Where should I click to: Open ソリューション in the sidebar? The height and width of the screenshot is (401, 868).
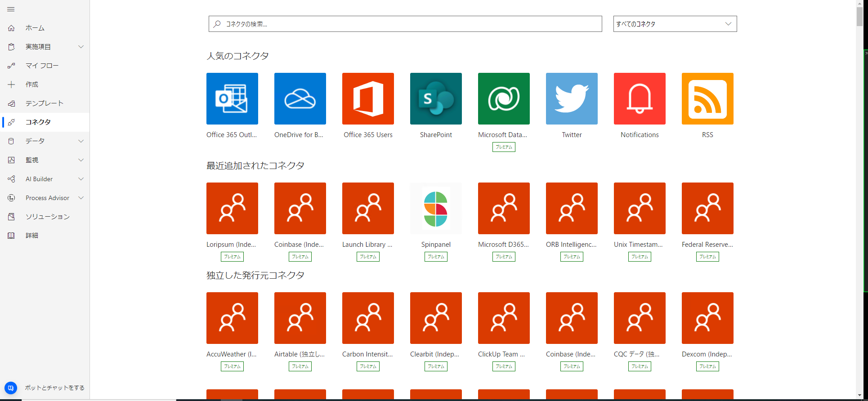[x=45, y=217]
